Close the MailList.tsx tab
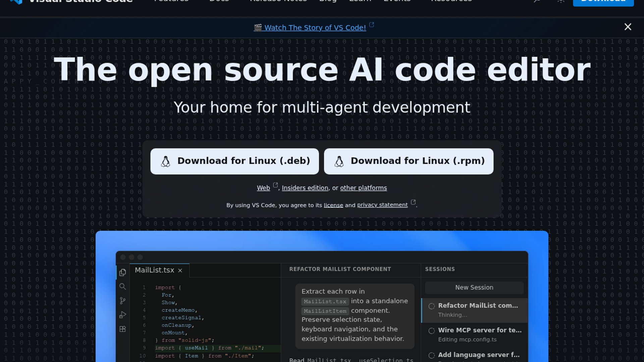The image size is (644, 362). (x=180, y=270)
